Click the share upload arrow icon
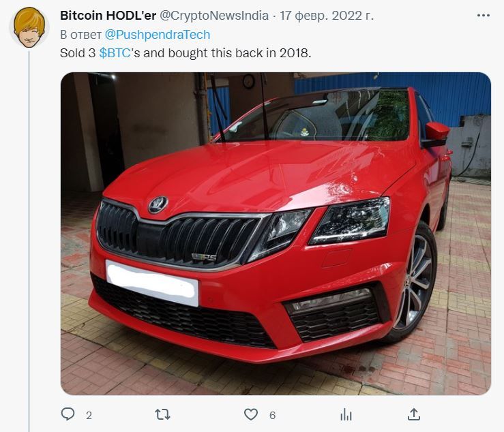This screenshot has height=432, width=504. [x=414, y=414]
